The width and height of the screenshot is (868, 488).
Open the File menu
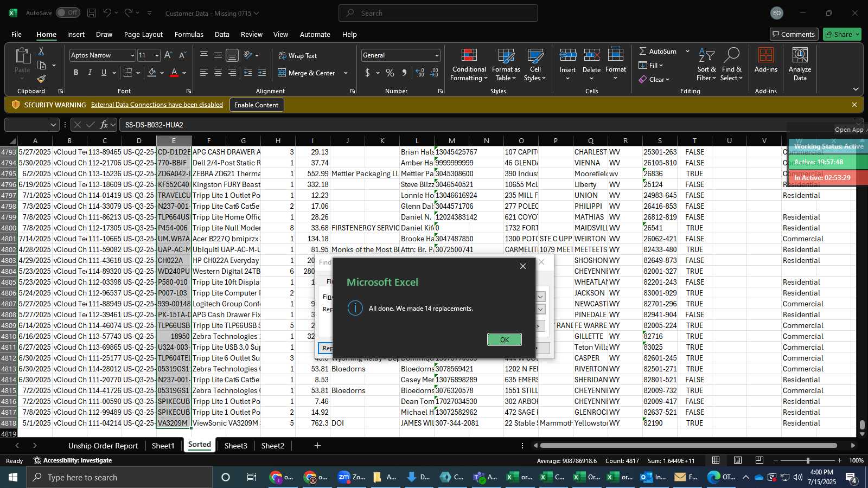(x=17, y=34)
